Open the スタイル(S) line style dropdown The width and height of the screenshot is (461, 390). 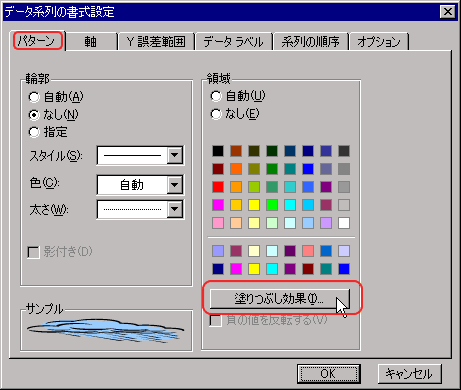(x=175, y=155)
